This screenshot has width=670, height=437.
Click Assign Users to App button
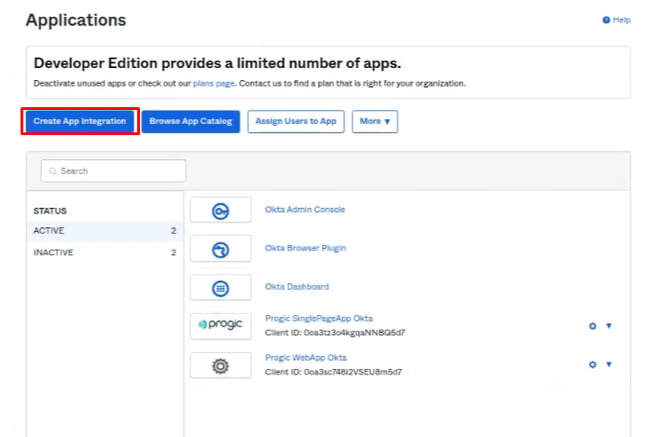coord(296,121)
